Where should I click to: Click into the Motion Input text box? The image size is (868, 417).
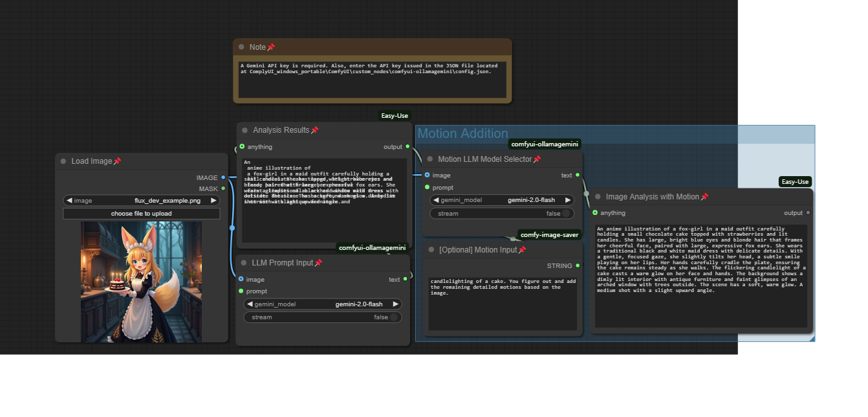tap(503, 303)
